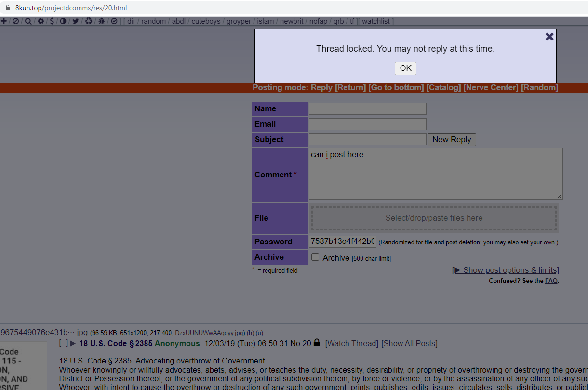Open the abdl board link
Viewport: 588px width, 390px height.
pyautogui.click(x=179, y=21)
